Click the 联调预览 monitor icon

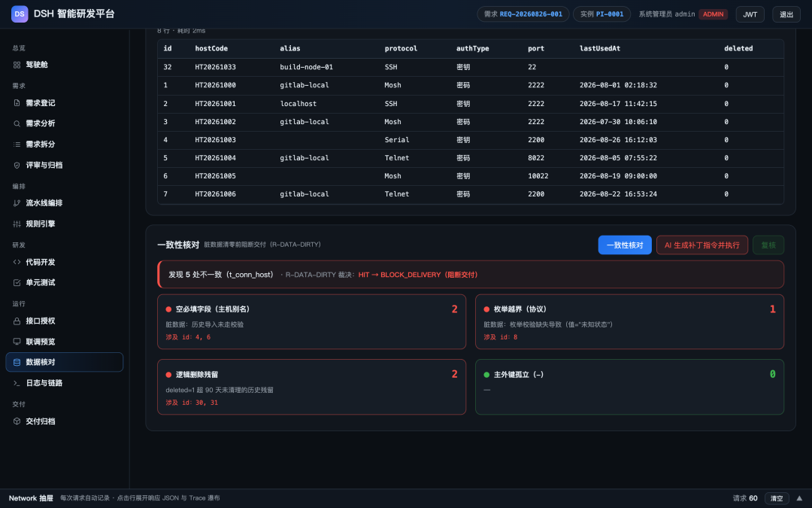click(17, 342)
